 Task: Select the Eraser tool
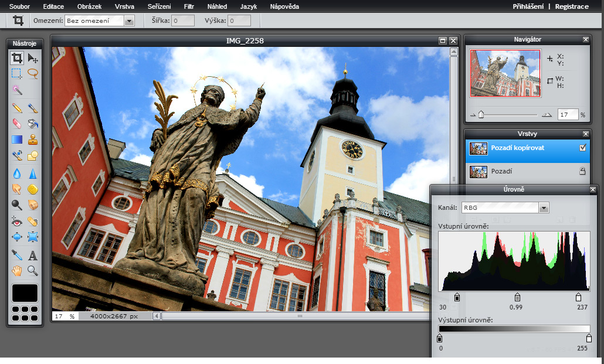[17, 124]
